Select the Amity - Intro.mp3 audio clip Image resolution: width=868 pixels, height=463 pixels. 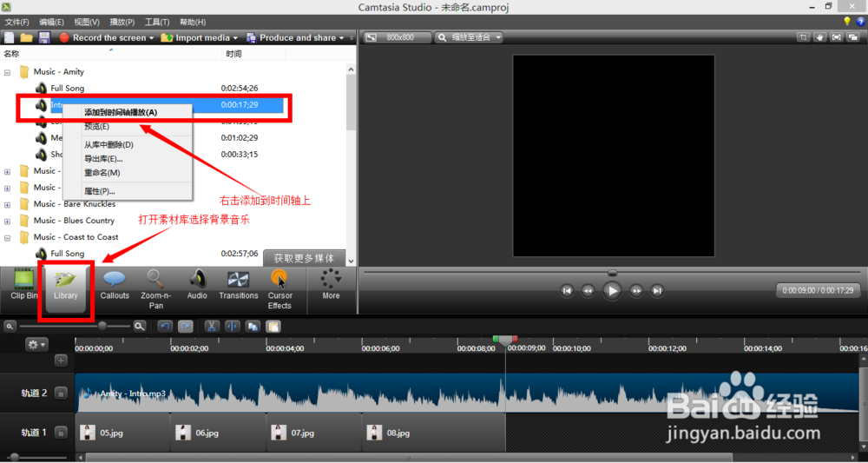467,394
